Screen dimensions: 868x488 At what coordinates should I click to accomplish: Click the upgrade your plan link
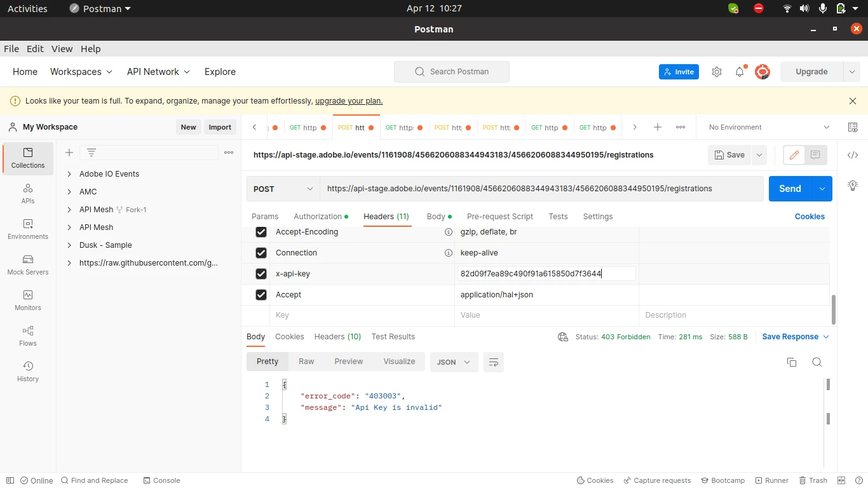pos(349,101)
